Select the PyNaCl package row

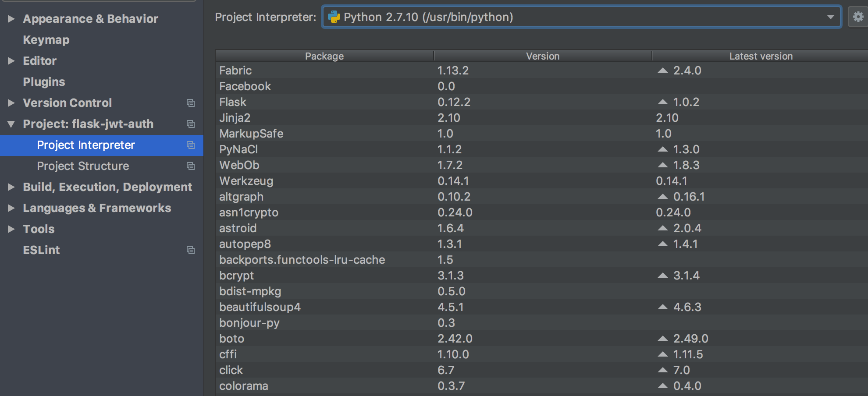(x=542, y=149)
